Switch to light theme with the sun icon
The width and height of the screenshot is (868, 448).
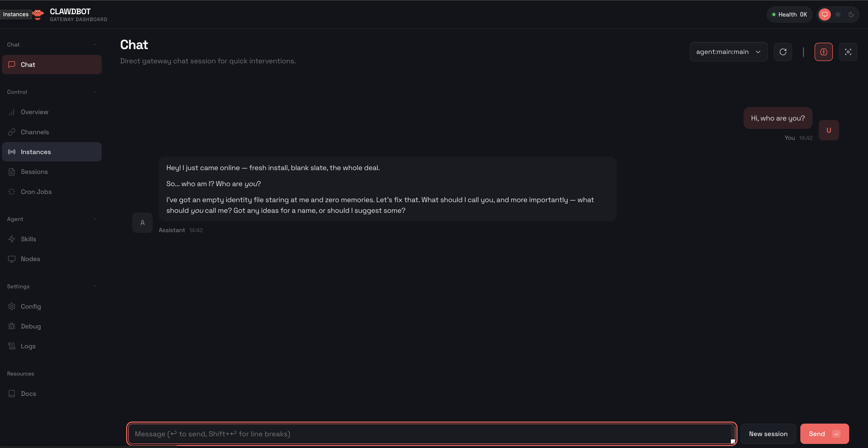point(838,14)
